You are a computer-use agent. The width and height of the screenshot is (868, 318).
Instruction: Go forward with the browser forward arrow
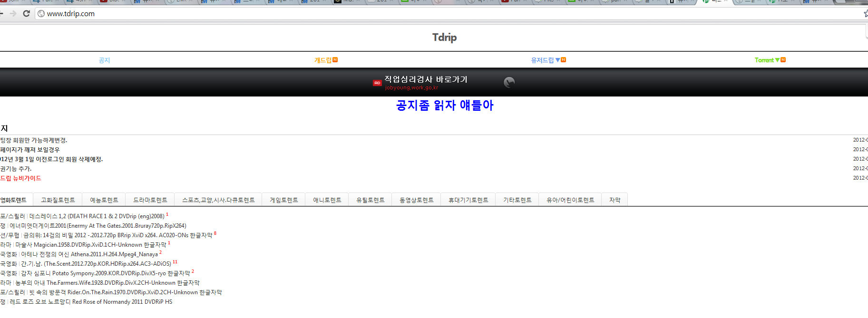13,13
